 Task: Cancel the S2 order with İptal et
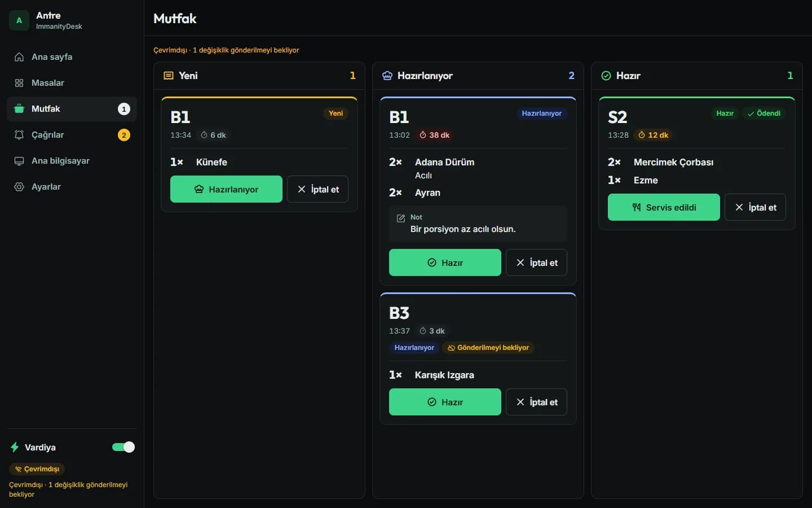click(755, 207)
